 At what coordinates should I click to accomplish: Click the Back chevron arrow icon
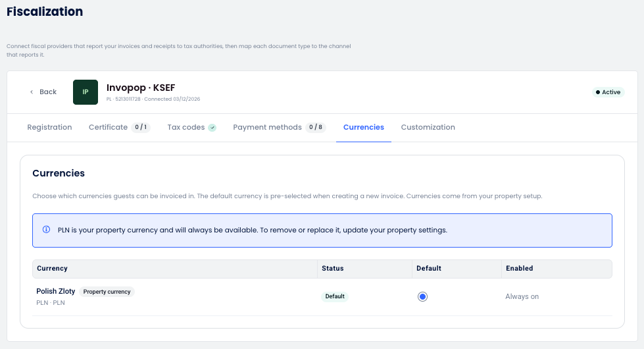(x=32, y=92)
